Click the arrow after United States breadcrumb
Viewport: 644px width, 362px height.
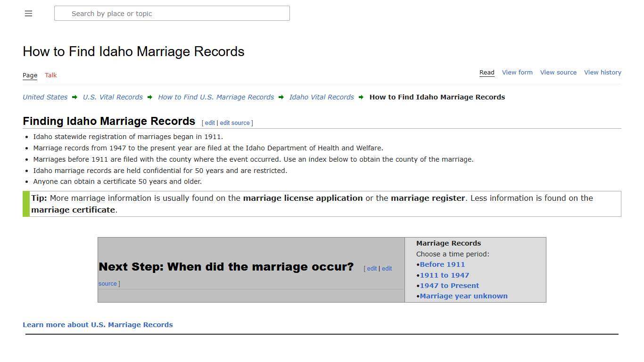[74, 97]
